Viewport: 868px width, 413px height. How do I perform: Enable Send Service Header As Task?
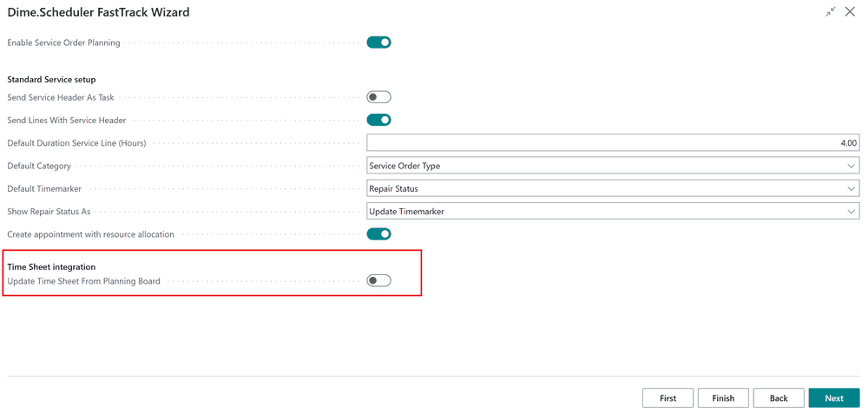(x=378, y=97)
